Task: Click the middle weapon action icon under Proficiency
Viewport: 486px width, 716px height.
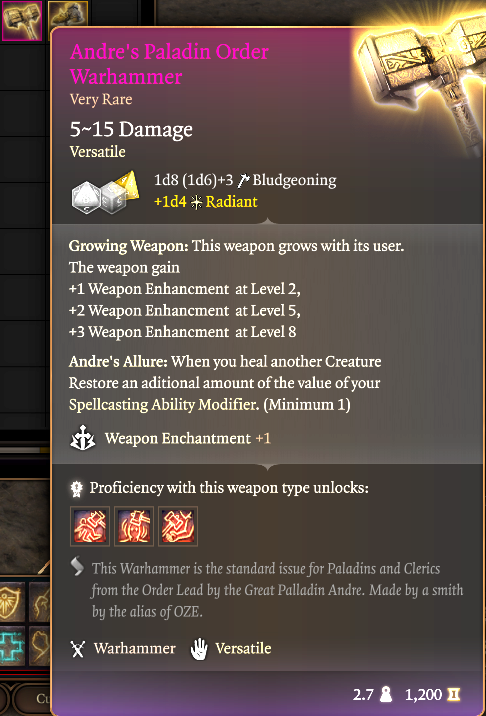Action: click(x=134, y=526)
